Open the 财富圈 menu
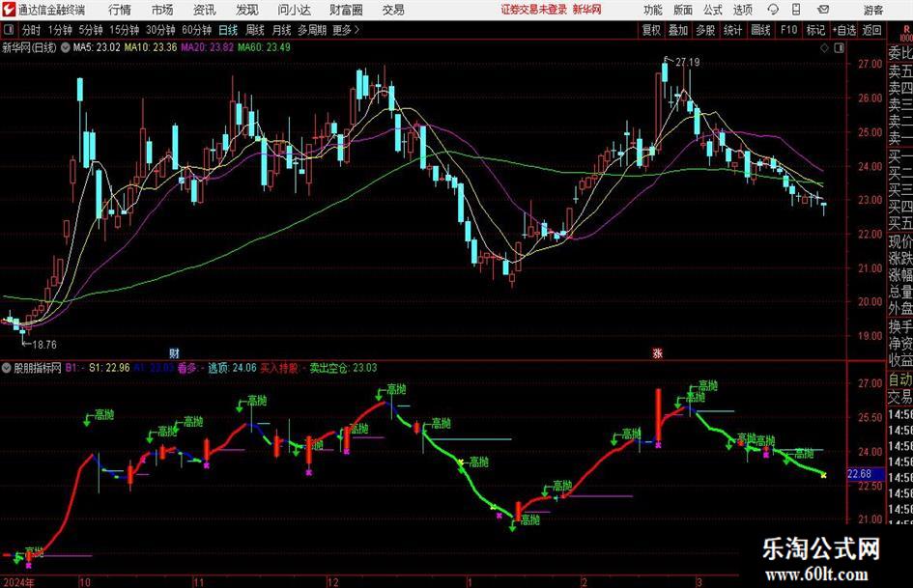 [346, 10]
